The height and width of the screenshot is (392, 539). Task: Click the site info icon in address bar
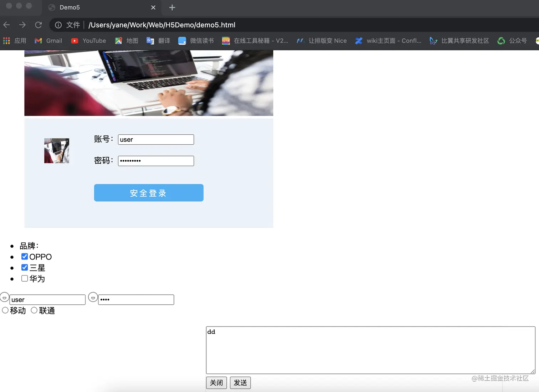(x=58, y=25)
